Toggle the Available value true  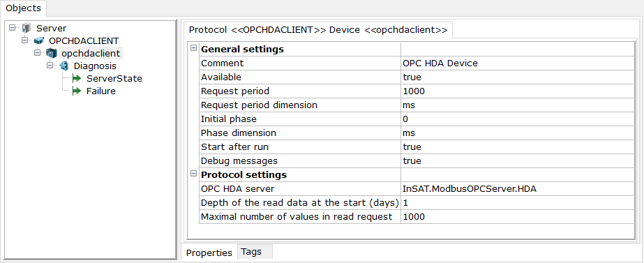point(517,77)
